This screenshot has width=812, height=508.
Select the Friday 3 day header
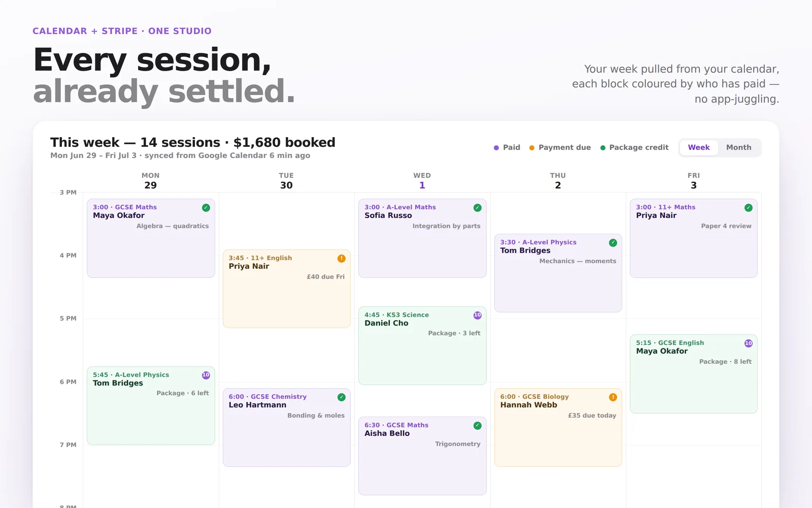(x=694, y=181)
